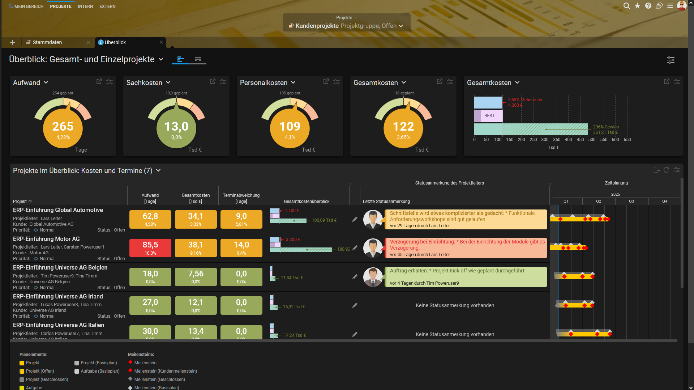Open project ERP-Einführung Universe AG Italien

(58, 325)
